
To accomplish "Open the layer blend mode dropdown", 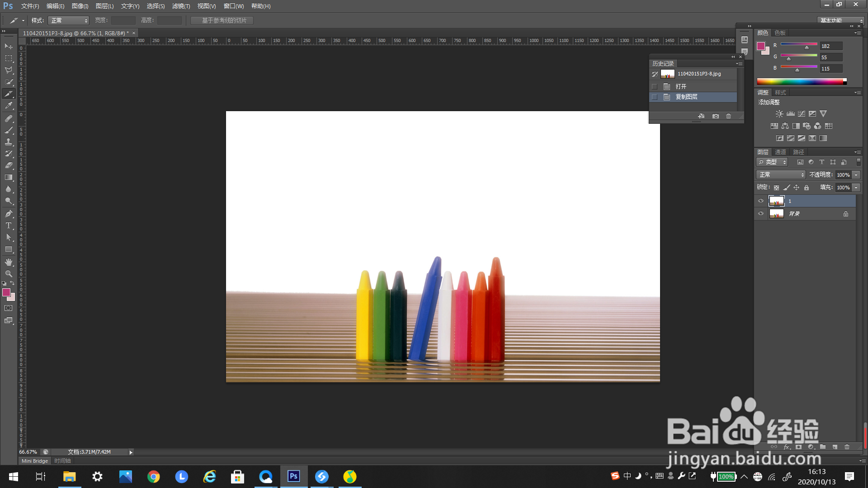I will coord(781,175).
